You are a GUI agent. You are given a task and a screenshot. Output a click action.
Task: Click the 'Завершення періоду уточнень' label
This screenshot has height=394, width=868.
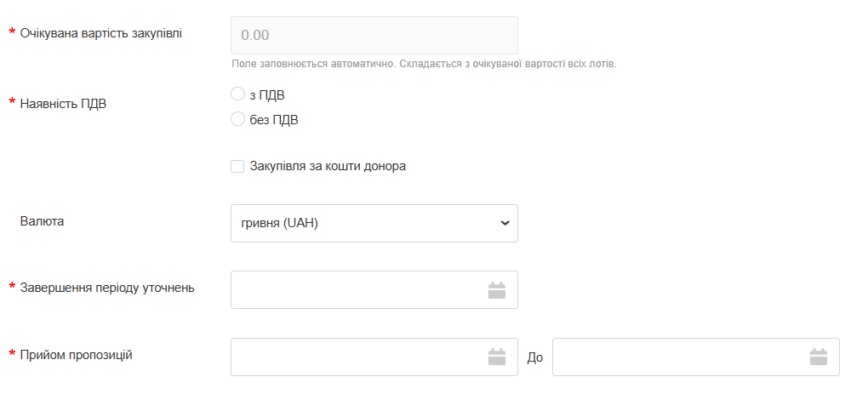tap(107, 288)
